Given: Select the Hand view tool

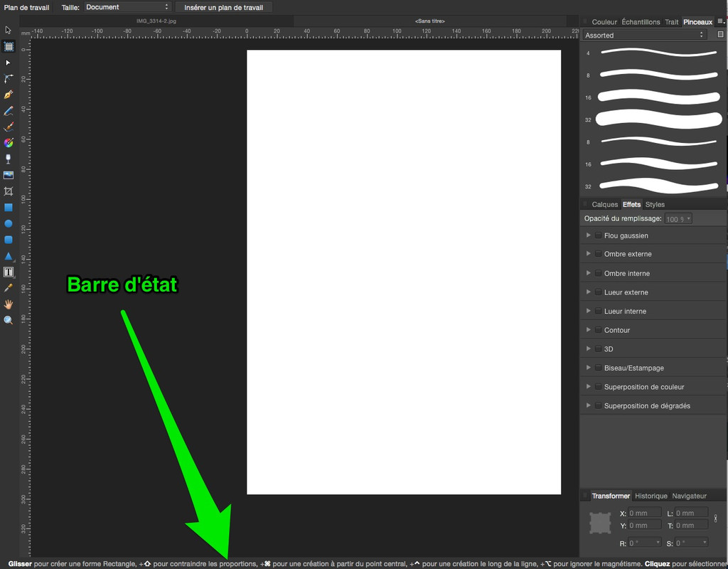Looking at the screenshot, I should pyautogui.click(x=9, y=304).
